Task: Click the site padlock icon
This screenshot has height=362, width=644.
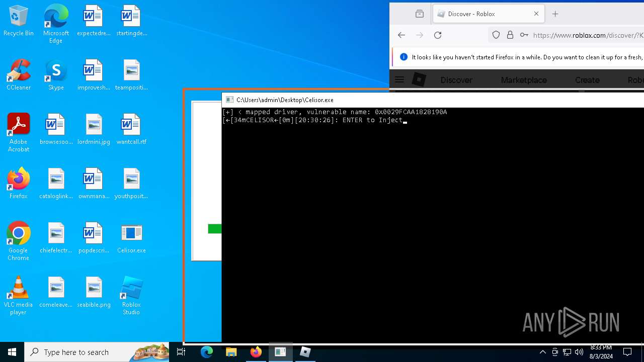Action: 510,35
